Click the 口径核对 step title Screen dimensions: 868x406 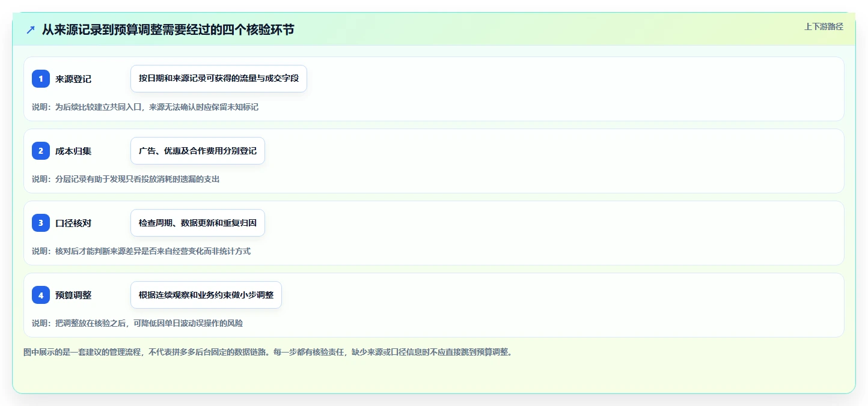[x=73, y=223]
